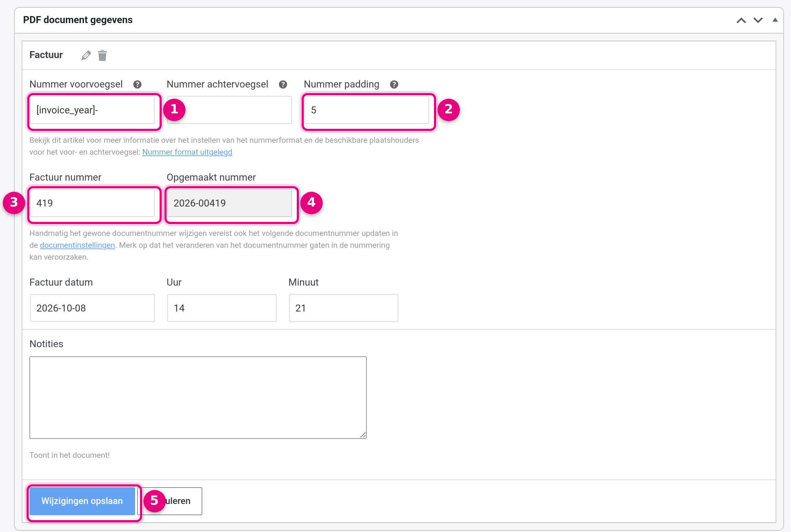This screenshot has height=532, width=791.
Task: Click the Nummer padding field
Action: [x=367, y=110]
